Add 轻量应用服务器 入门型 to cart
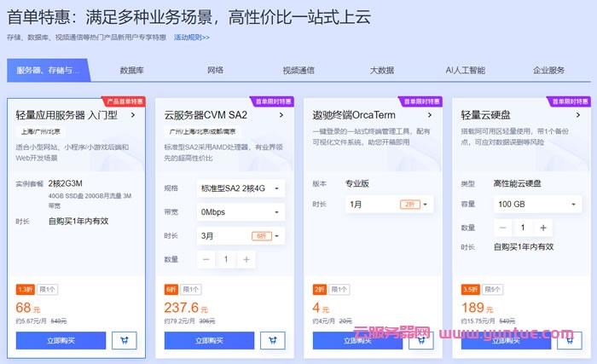Image resolution: width=597 pixels, height=364 pixels. (125, 340)
